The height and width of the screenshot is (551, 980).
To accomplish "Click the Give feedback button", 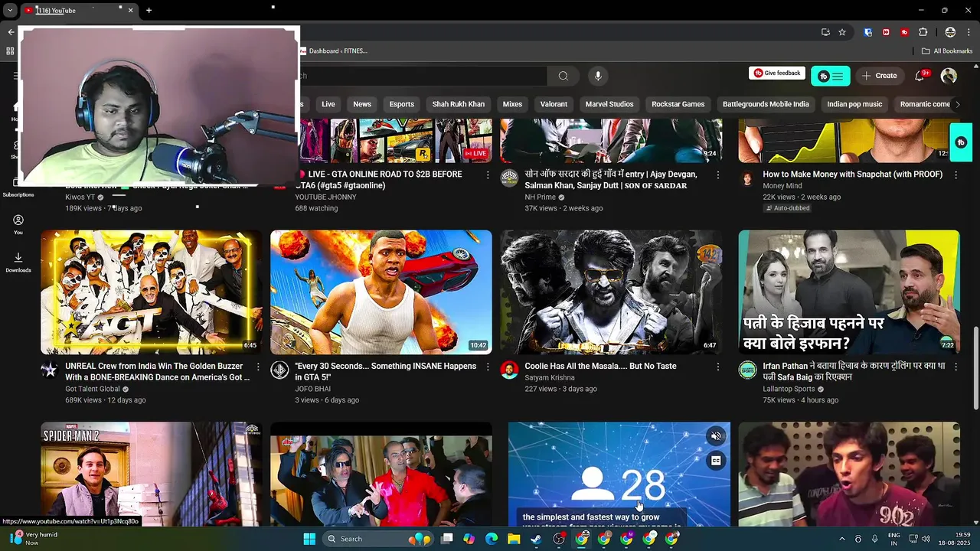I will pos(777,73).
